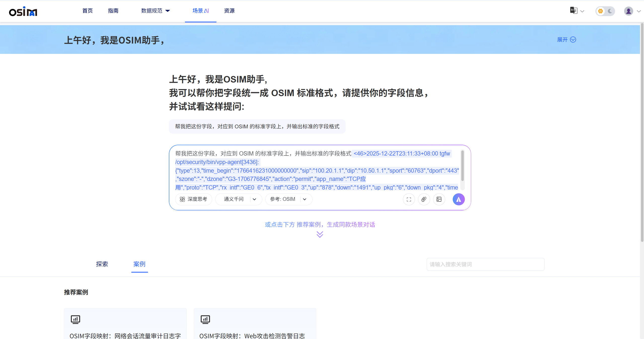The image size is (644, 339).
Task: Switch to the 案例 tab
Action: (139, 264)
